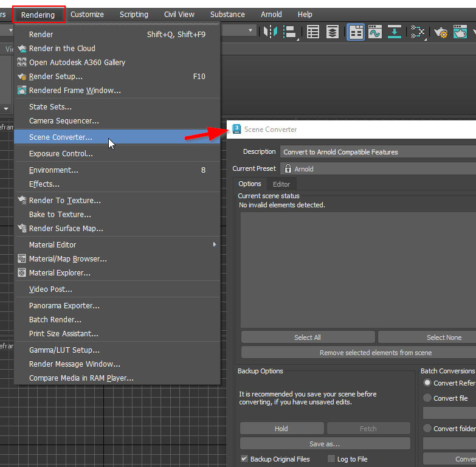This screenshot has width=476, height=467.
Task: Open the dropdown left of the Mirror icon
Action: [x=251, y=30]
